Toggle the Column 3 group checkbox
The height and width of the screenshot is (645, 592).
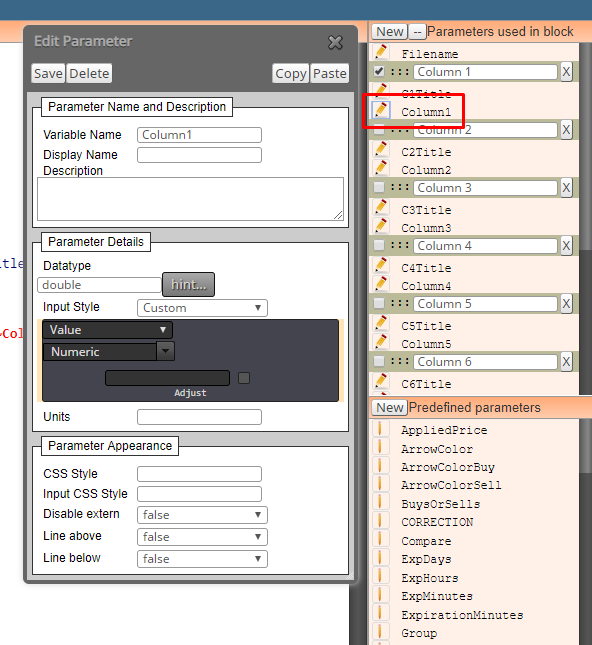click(x=379, y=188)
